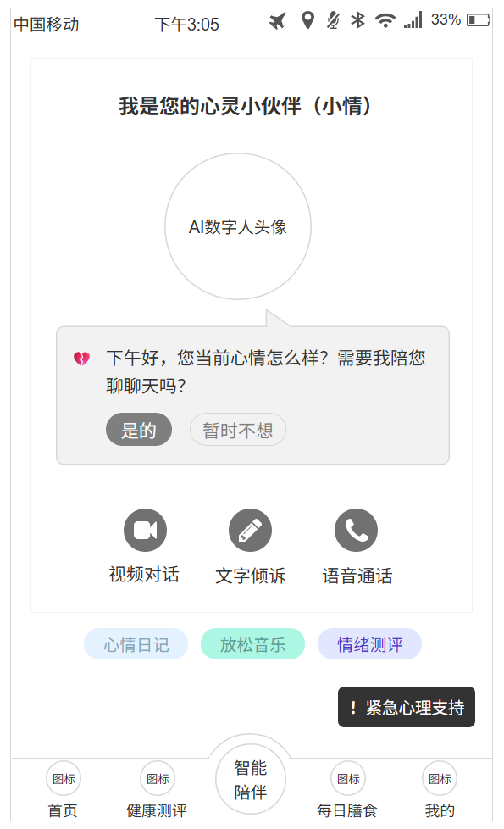The width and height of the screenshot is (504, 829).
Task: Open the 健康测评 tab icon
Action: click(x=158, y=778)
